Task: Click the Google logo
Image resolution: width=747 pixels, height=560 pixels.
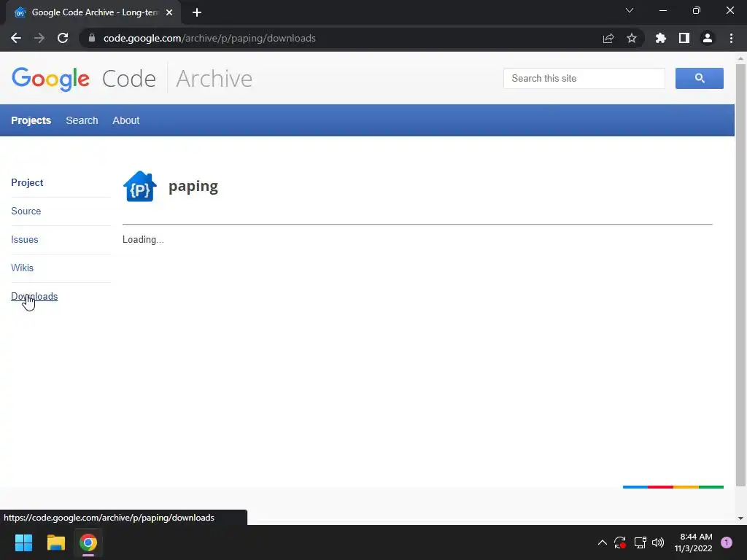Action: [50, 79]
